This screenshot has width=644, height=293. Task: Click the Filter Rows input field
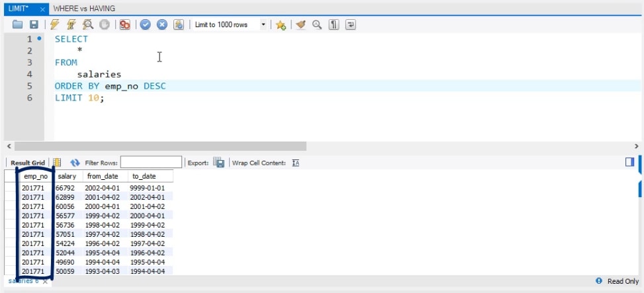click(151, 162)
